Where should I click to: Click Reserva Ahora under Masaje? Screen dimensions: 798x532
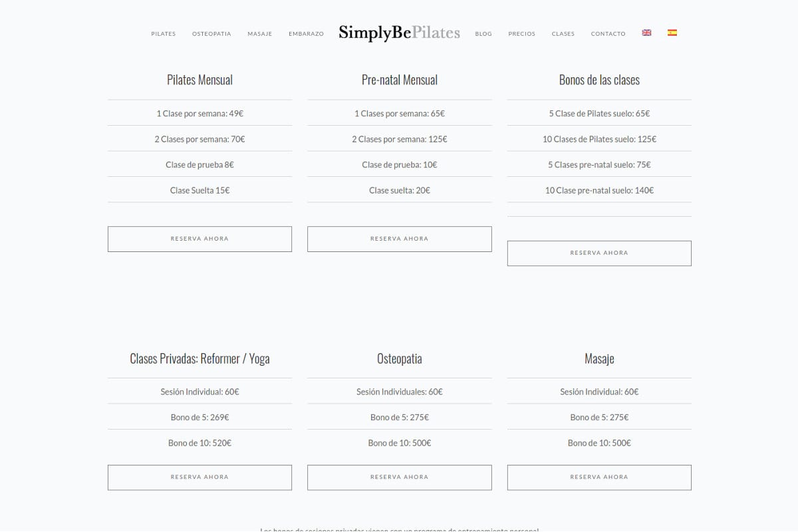pyautogui.click(x=599, y=477)
